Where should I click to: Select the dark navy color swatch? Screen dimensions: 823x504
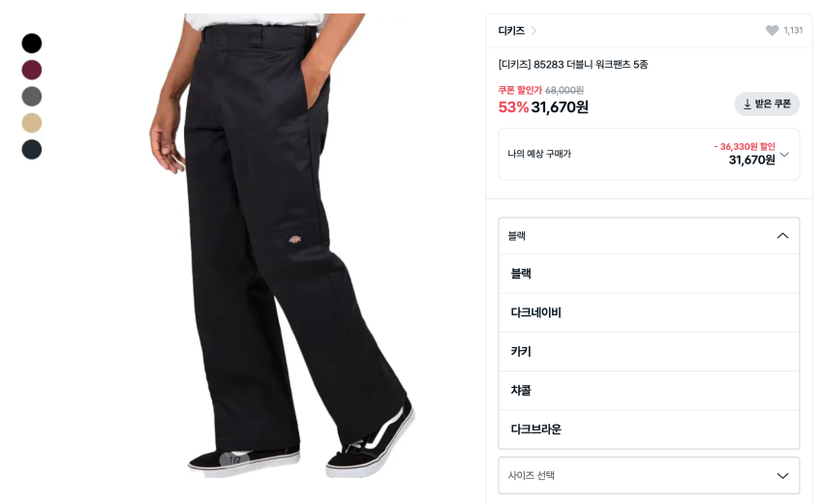[x=32, y=150]
